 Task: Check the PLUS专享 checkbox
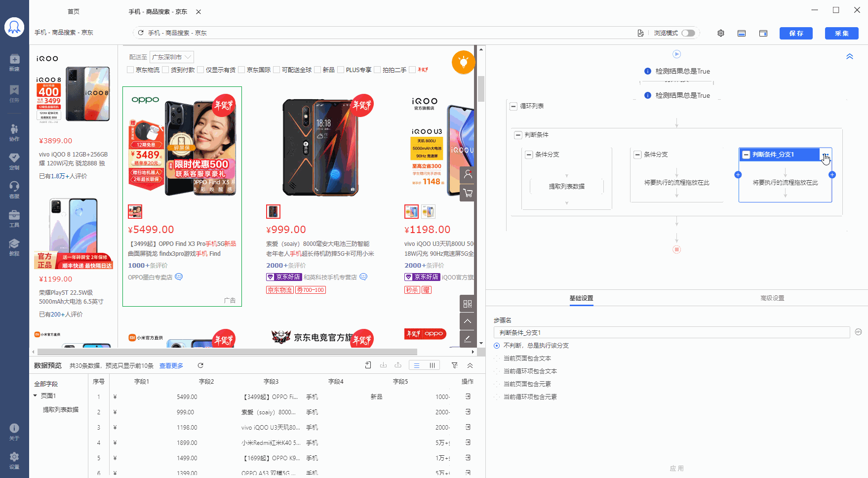point(341,70)
